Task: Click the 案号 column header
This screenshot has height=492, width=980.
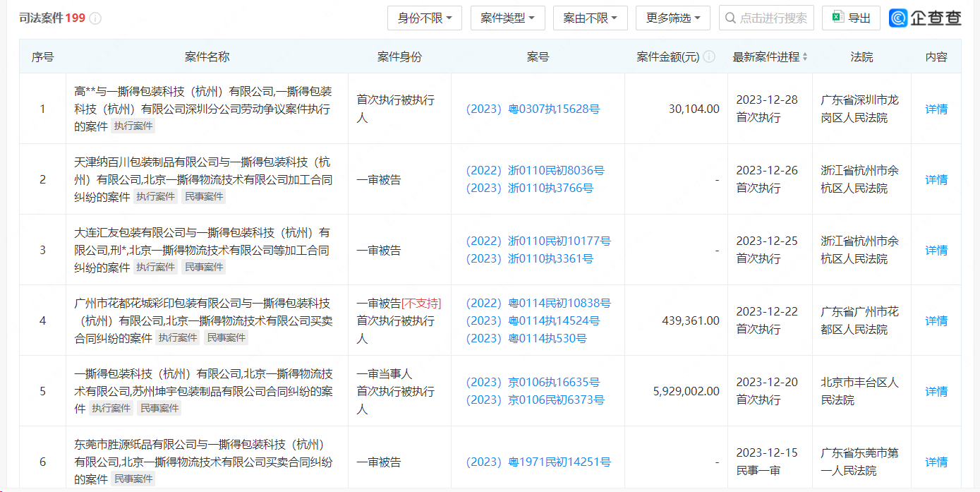Action: tap(538, 56)
